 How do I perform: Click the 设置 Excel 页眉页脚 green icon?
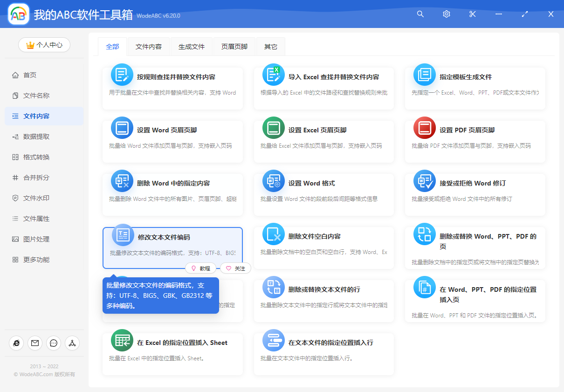(x=273, y=128)
